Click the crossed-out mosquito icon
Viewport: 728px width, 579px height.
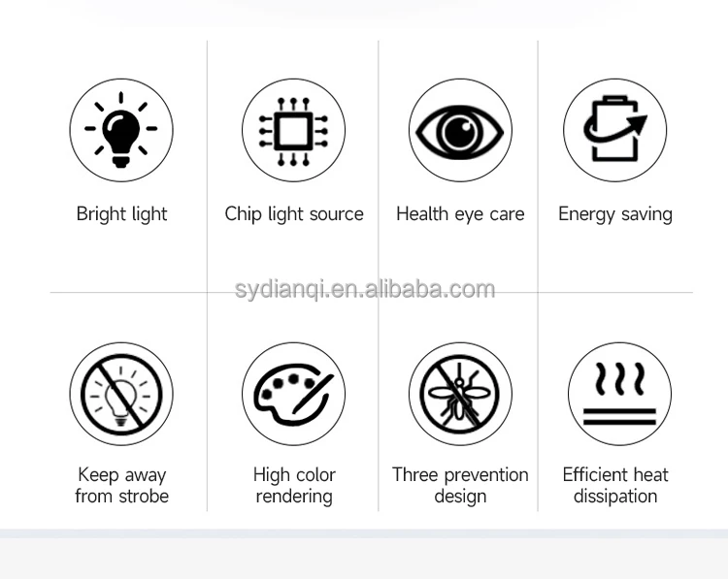(460, 394)
